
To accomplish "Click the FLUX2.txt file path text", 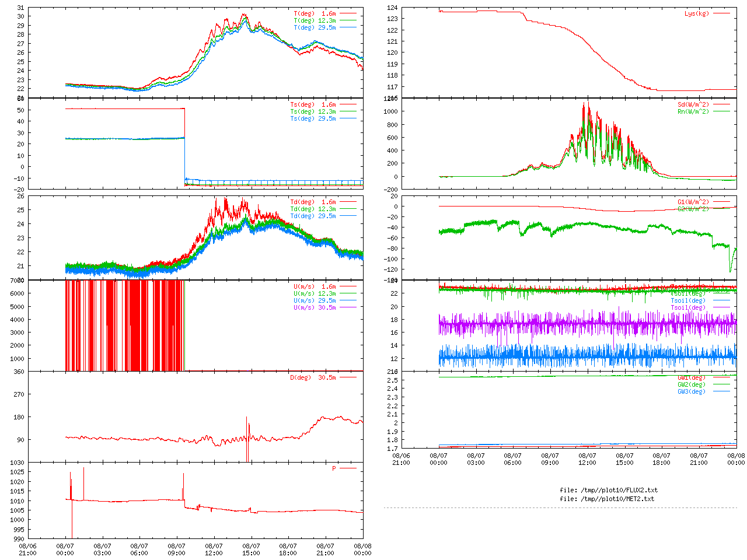I will coord(608,490).
